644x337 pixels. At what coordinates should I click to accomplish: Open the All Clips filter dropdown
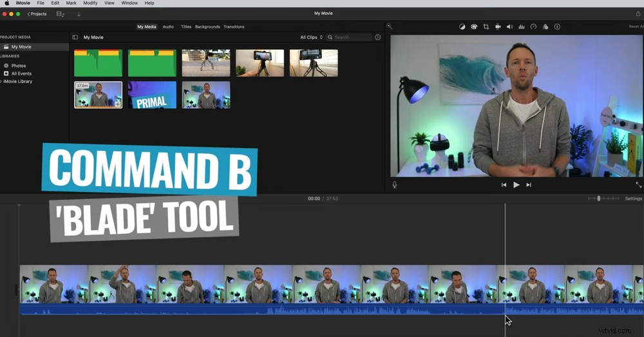point(311,37)
